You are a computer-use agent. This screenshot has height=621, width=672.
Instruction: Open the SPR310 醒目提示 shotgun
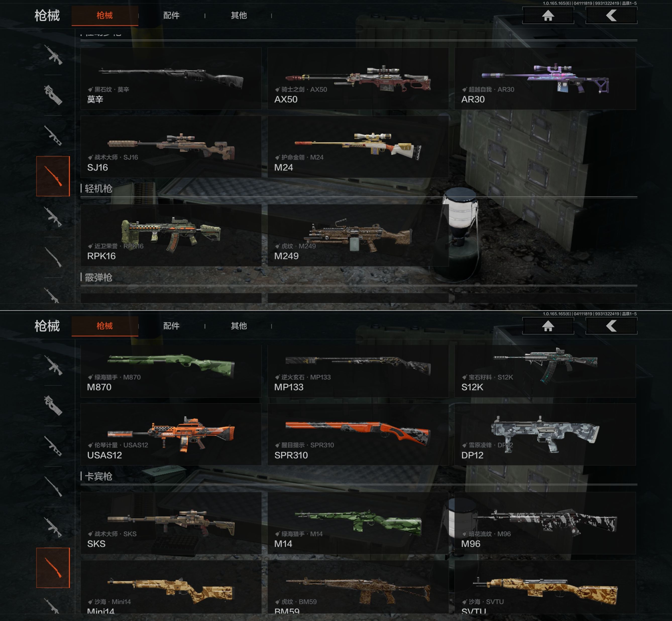[x=358, y=434]
